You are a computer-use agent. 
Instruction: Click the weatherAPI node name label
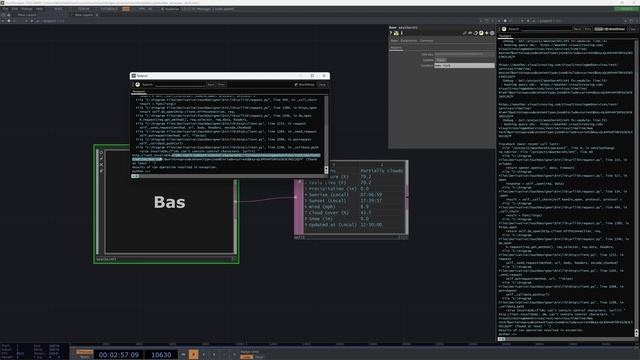tap(106, 259)
